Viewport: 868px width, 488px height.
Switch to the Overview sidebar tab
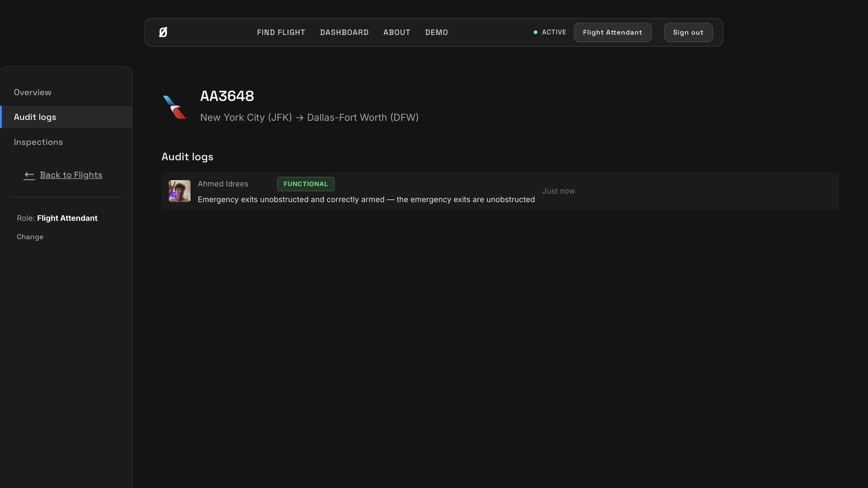(33, 92)
